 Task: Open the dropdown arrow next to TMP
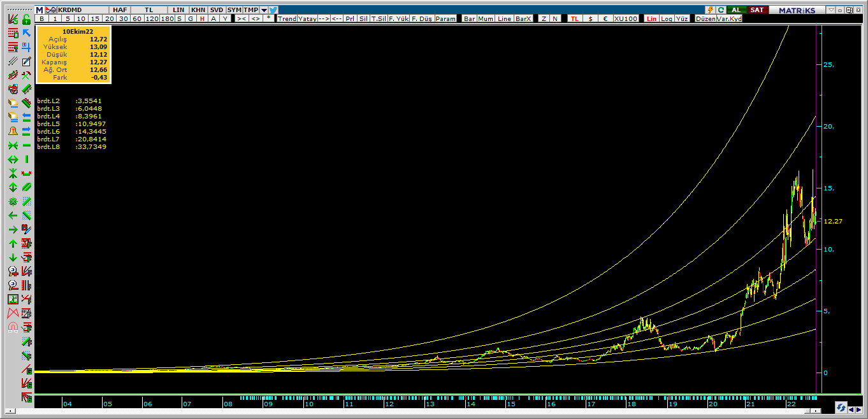264,10
